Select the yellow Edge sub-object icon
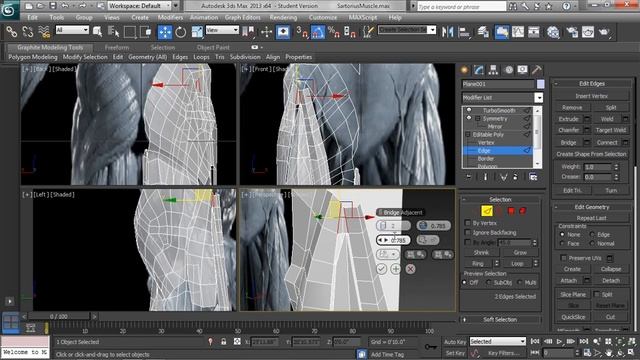640x360 pixels. [487, 211]
